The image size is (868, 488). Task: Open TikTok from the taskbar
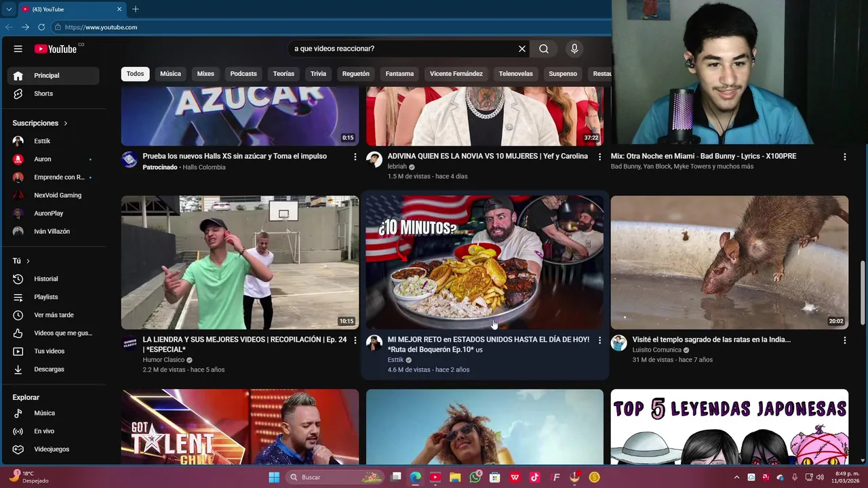point(535,477)
